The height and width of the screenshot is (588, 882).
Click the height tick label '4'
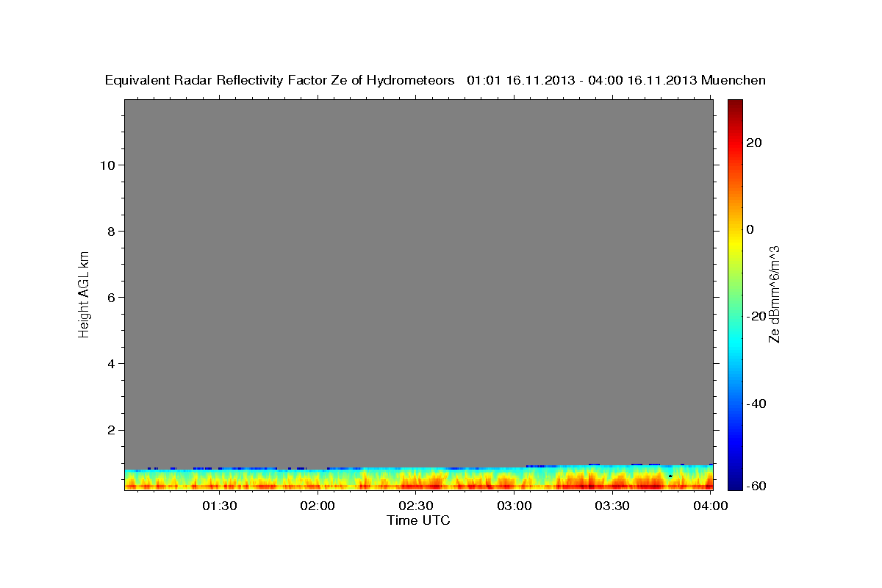[111, 364]
